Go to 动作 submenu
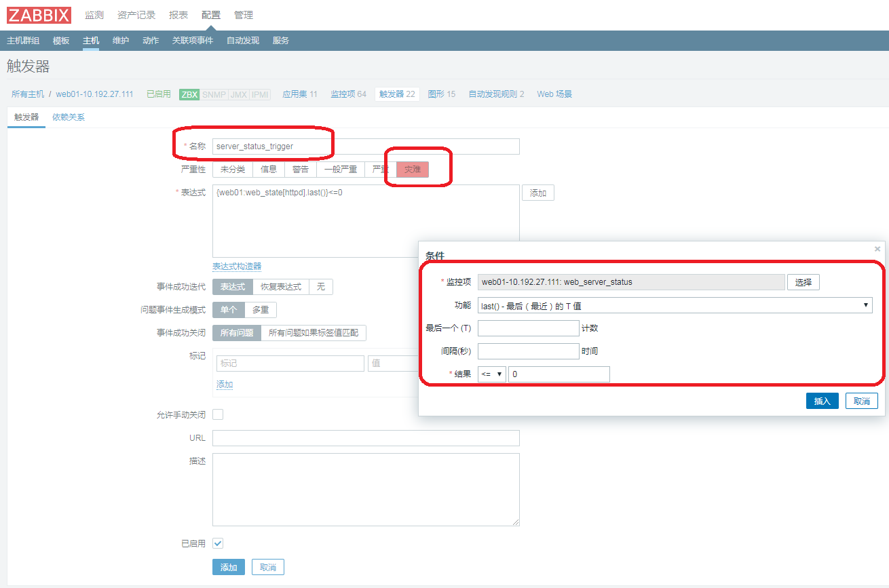 (151, 41)
